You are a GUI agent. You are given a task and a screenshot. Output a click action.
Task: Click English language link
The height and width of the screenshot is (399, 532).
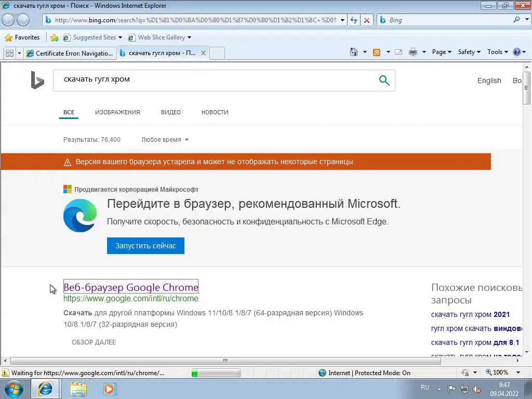489,81
